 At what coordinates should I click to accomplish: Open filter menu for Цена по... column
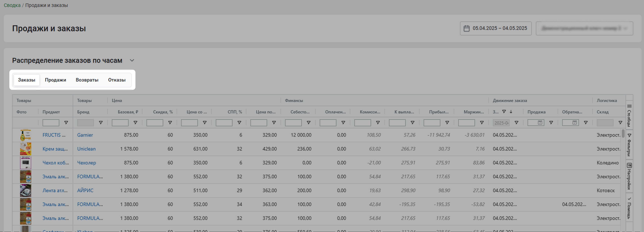point(274,123)
